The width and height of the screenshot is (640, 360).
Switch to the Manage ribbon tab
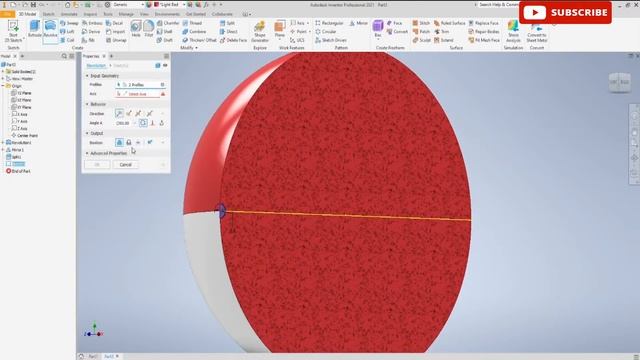pyautogui.click(x=126, y=14)
